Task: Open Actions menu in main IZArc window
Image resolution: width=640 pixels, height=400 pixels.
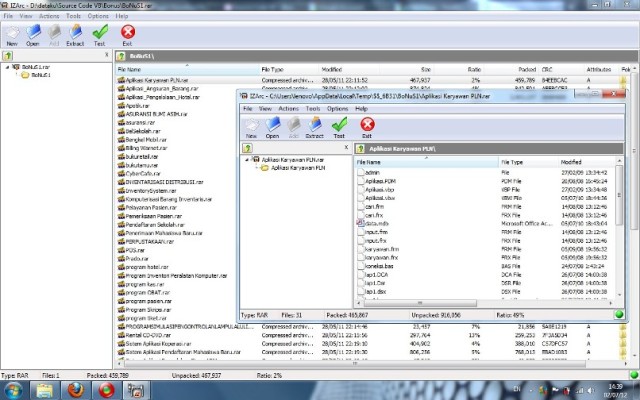Action: tap(49, 16)
